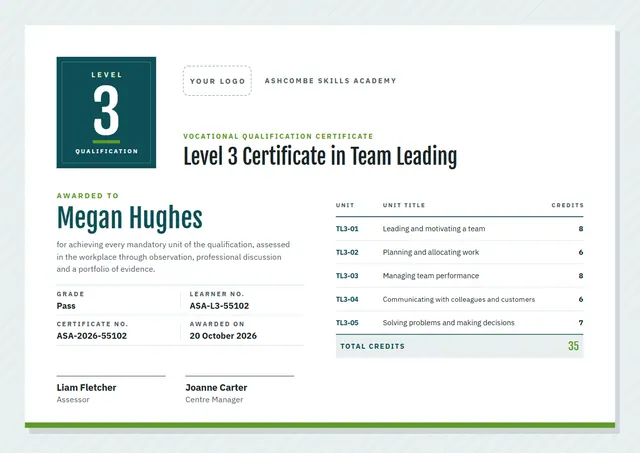Select the grade value Pass
Viewport: 640px width, 453px height.
pyautogui.click(x=66, y=306)
